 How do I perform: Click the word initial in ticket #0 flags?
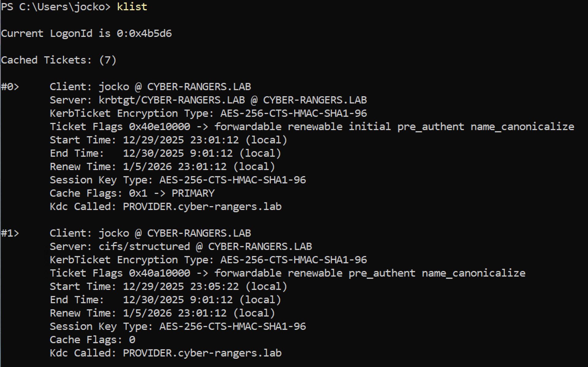pos(370,127)
